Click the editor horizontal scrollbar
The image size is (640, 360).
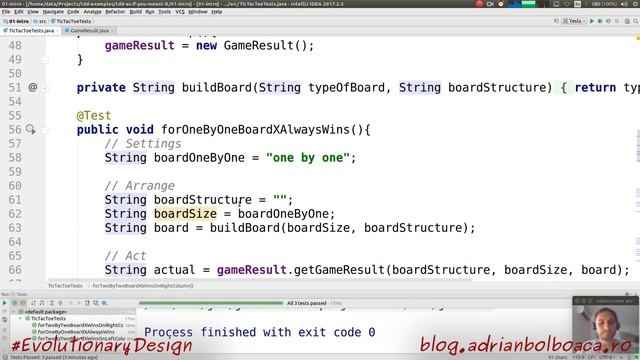pyautogui.click(x=260, y=280)
